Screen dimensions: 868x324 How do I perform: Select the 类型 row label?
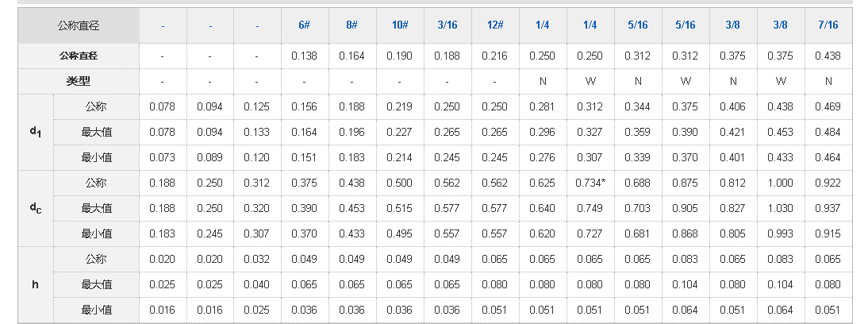pos(79,81)
